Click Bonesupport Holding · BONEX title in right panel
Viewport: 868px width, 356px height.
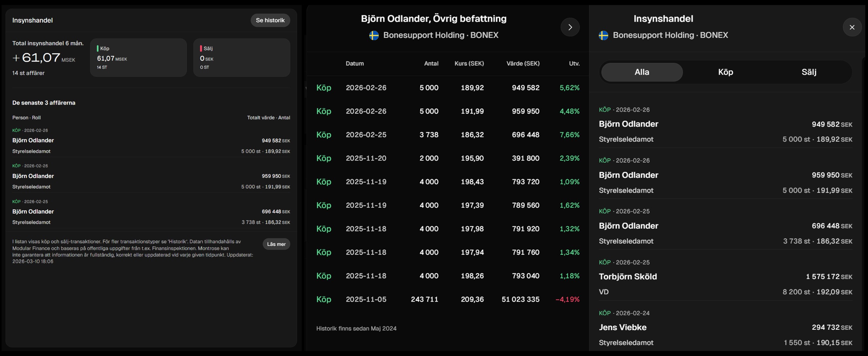670,35
